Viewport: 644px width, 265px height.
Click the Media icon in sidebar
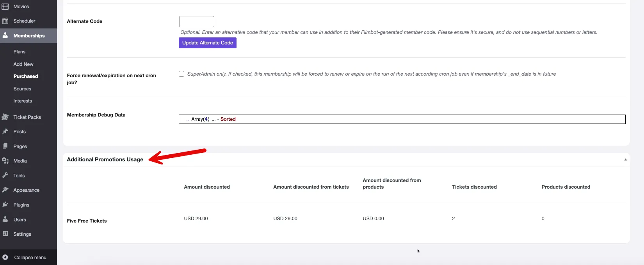coord(5,161)
